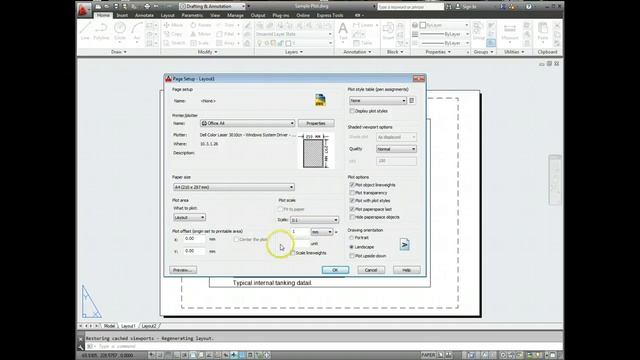Click the printer Properties button
Screen dimensions: 640x360
click(x=316, y=123)
